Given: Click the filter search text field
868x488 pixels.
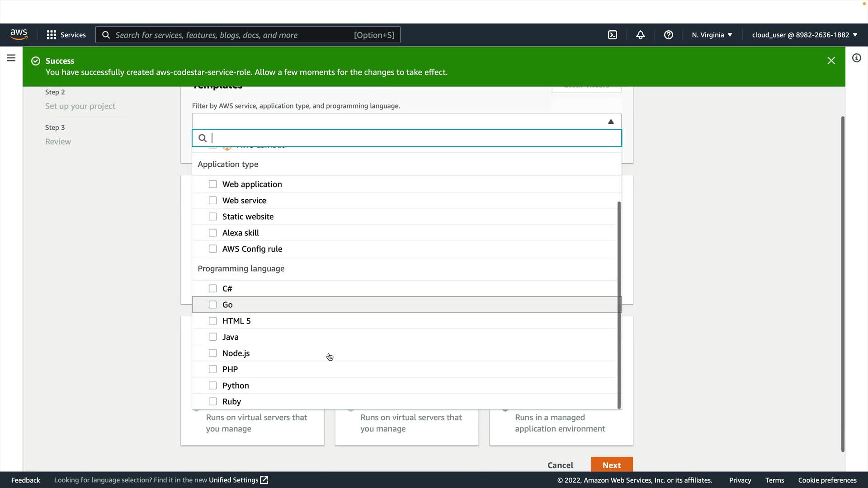Looking at the screenshot, I should click(407, 138).
